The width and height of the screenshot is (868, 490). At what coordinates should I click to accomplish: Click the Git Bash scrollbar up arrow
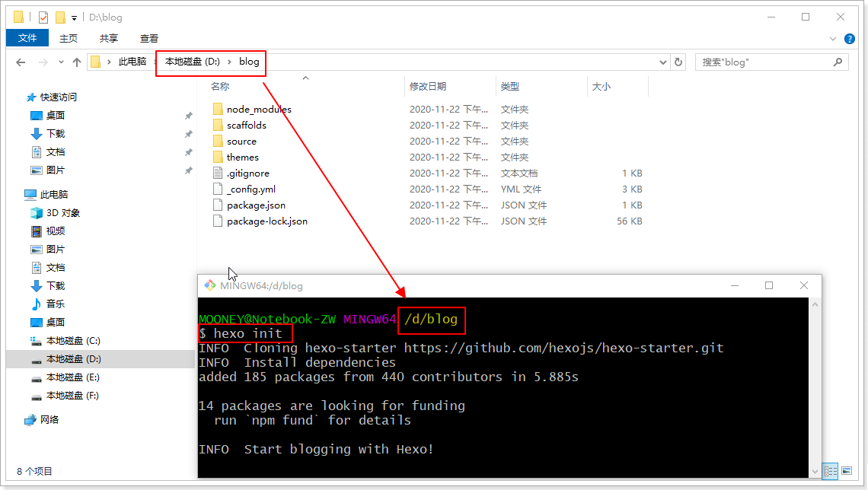click(814, 304)
